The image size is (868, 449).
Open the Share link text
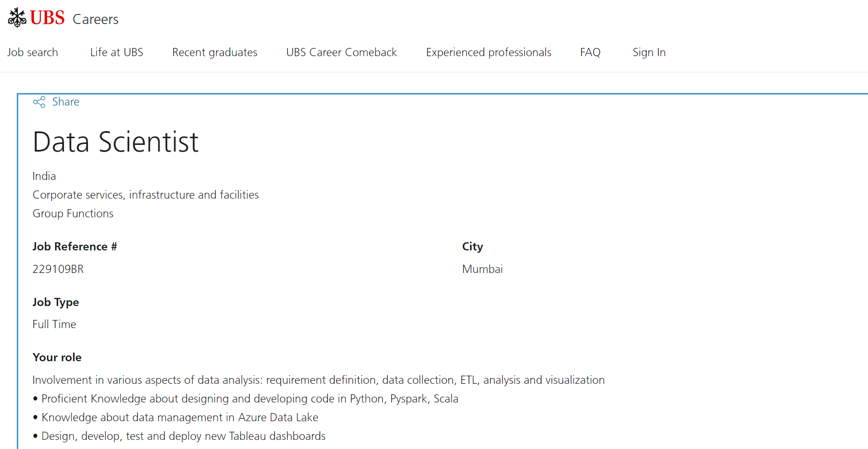[x=66, y=102]
